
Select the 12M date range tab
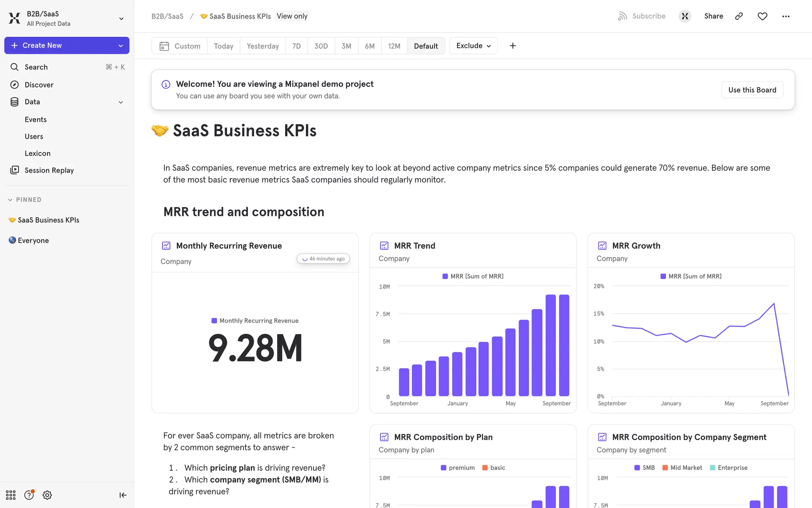coord(394,46)
